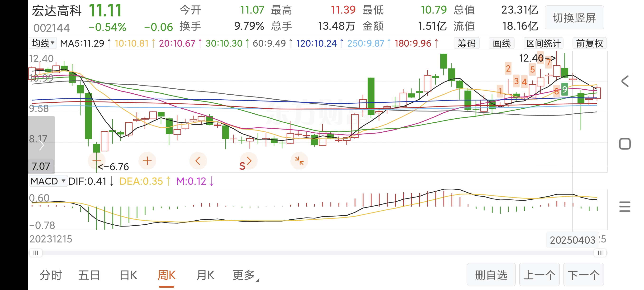
Task: Open the MACD indicator dropdown
Action: [x=48, y=181]
